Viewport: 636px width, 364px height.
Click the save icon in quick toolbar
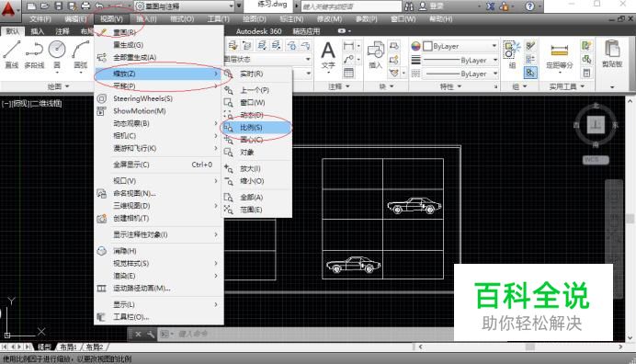pos(59,6)
